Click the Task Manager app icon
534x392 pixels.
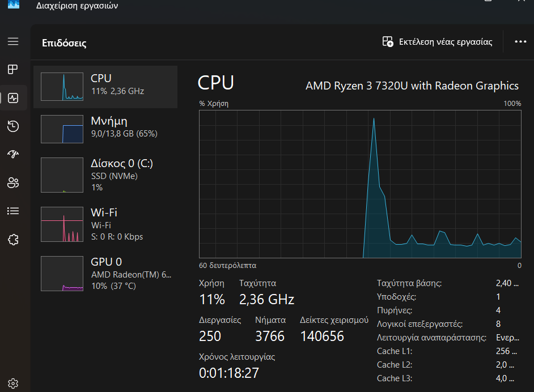(14, 5)
